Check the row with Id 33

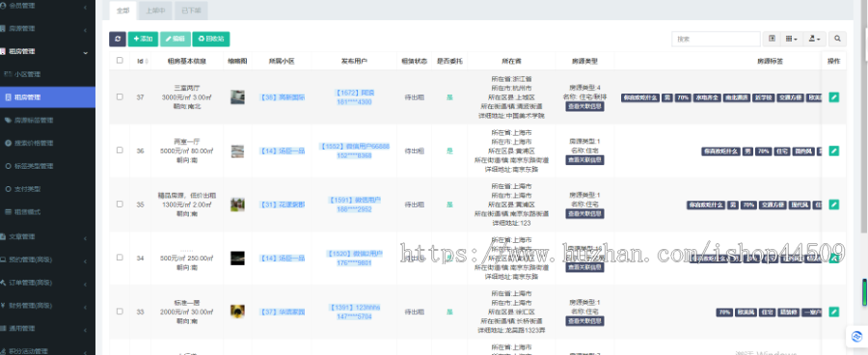(120, 312)
